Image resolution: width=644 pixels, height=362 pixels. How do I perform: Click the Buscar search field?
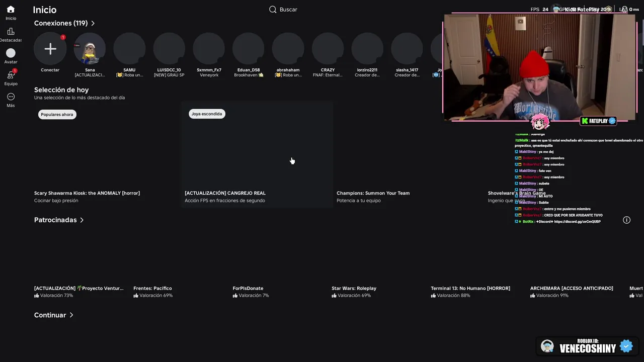[288, 10]
